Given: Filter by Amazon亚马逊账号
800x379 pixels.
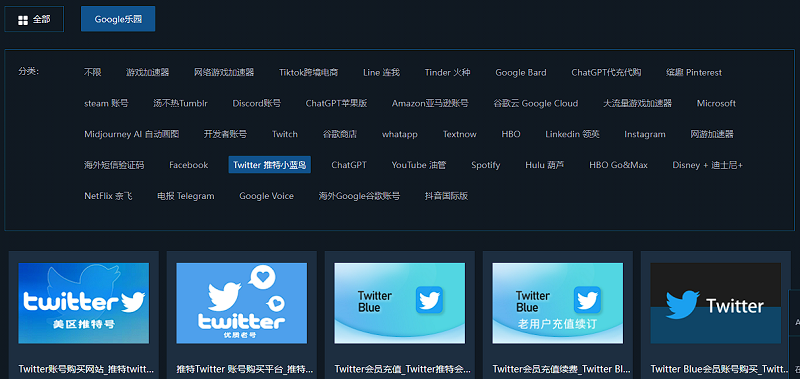Looking at the screenshot, I should 430,104.
